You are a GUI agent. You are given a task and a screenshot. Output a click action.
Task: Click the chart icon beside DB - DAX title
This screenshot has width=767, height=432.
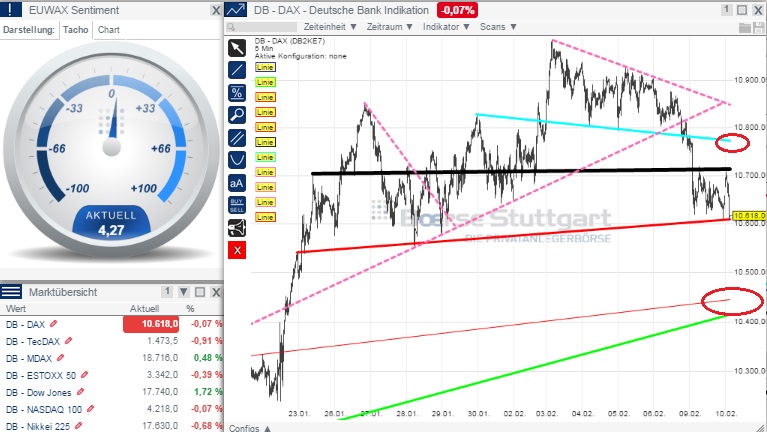click(236, 10)
